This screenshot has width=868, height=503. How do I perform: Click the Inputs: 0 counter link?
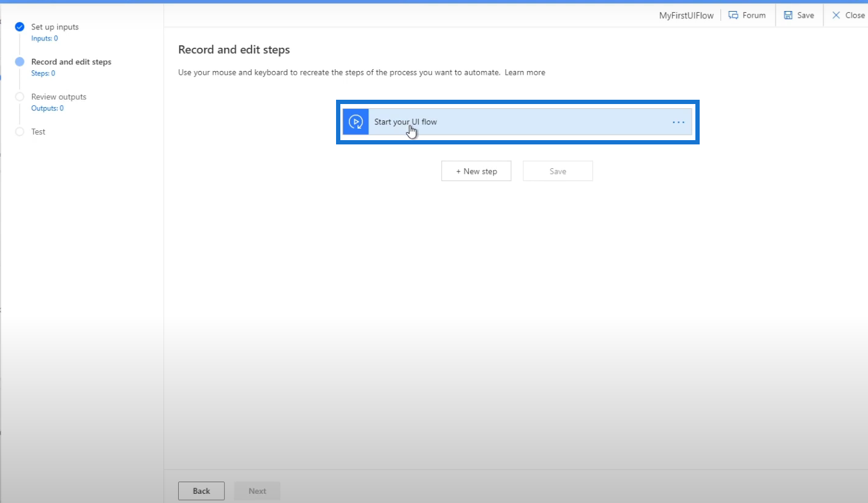[x=45, y=39]
